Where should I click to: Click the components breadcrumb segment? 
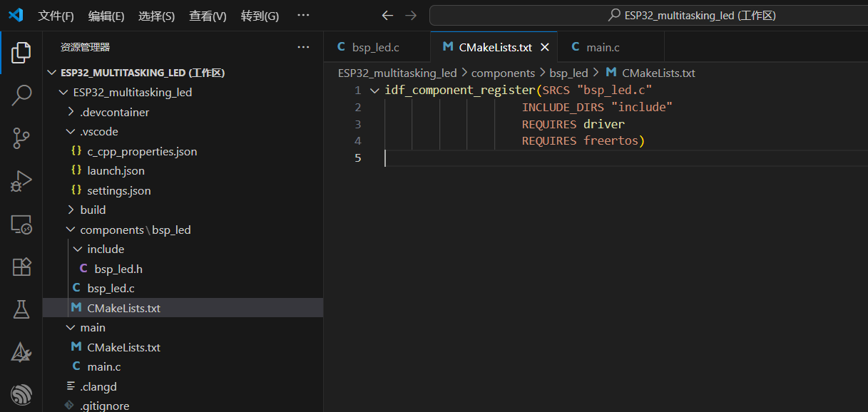(503, 73)
